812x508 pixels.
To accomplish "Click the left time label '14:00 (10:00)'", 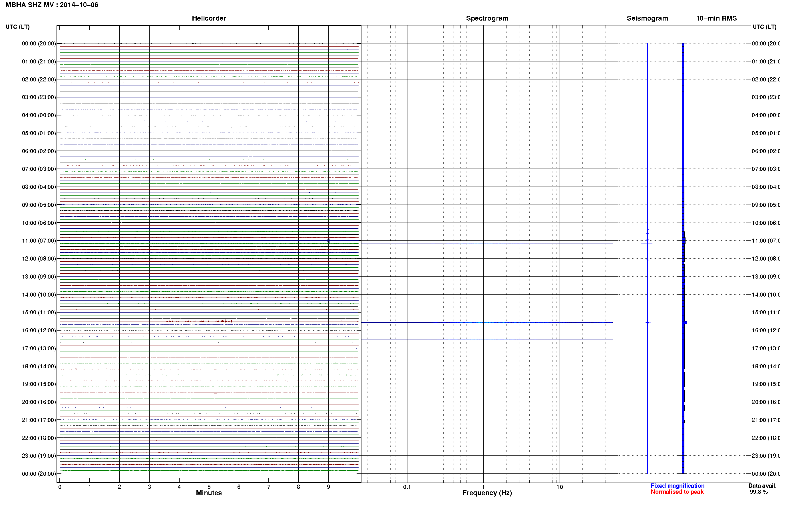I will point(39,295).
